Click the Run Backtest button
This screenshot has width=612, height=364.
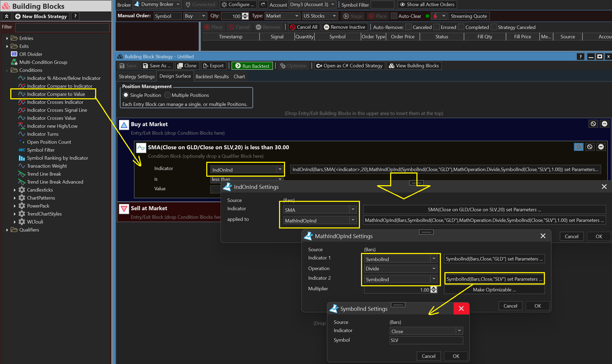pyautogui.click(x=252, y=66)
